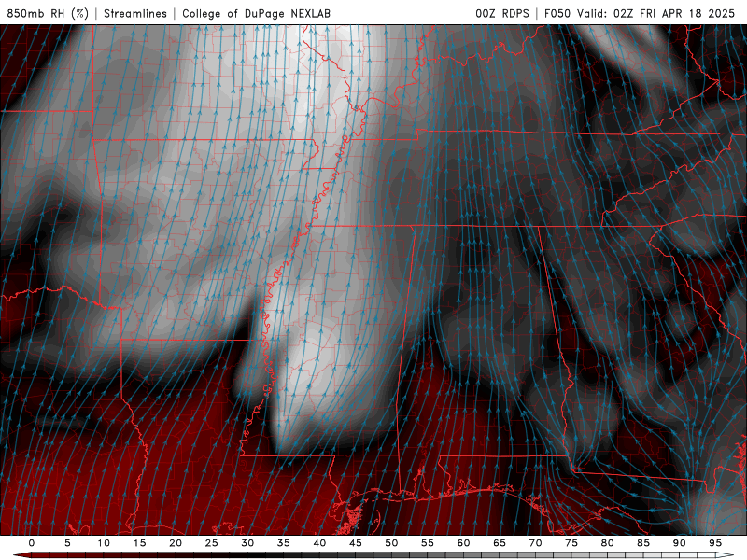Click the 45 label on the color scale
The image size is (747, 560).
356,543
